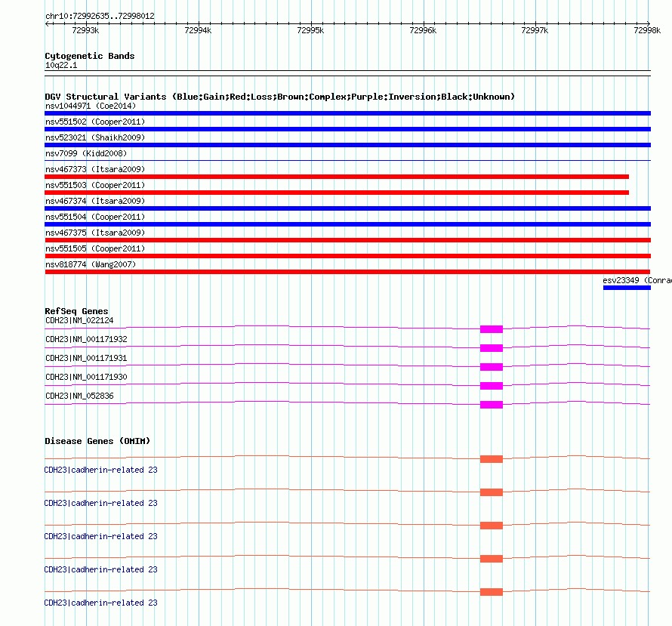
Task: Click the CDH23|NM_001171930 transcript label
Action: [x=86, y=377]
